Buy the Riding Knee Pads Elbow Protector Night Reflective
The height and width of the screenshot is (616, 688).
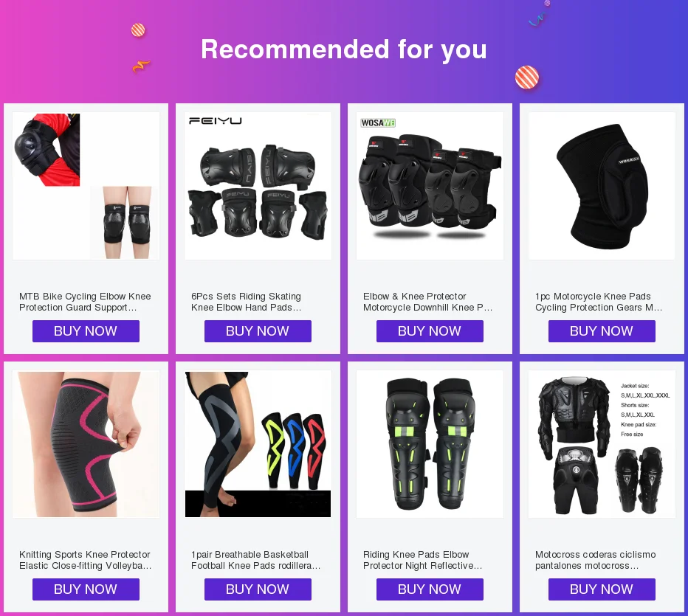[x=430, y=589]
